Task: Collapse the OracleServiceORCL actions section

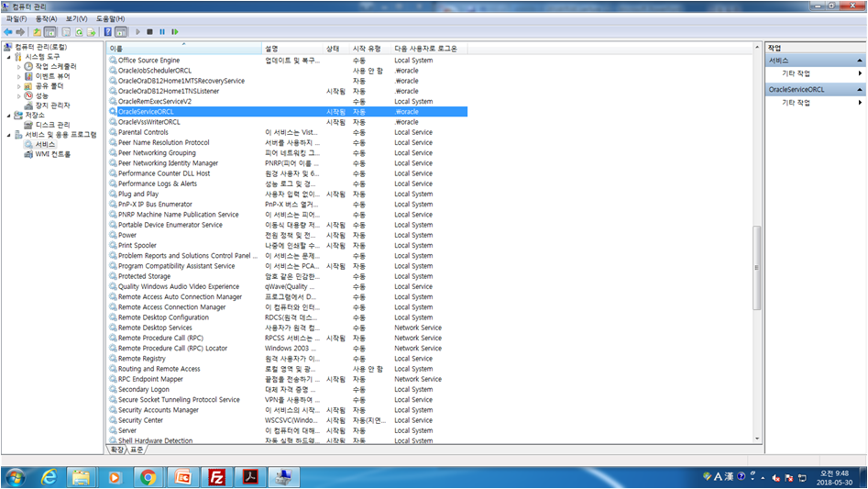Action: (x=859, y=89)
